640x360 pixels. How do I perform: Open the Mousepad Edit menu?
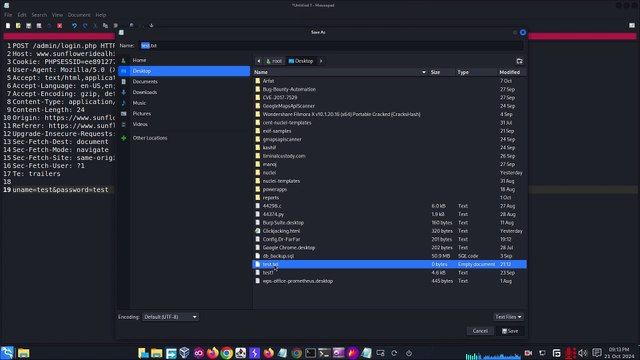pyautogui.click(x=22, y=15)
